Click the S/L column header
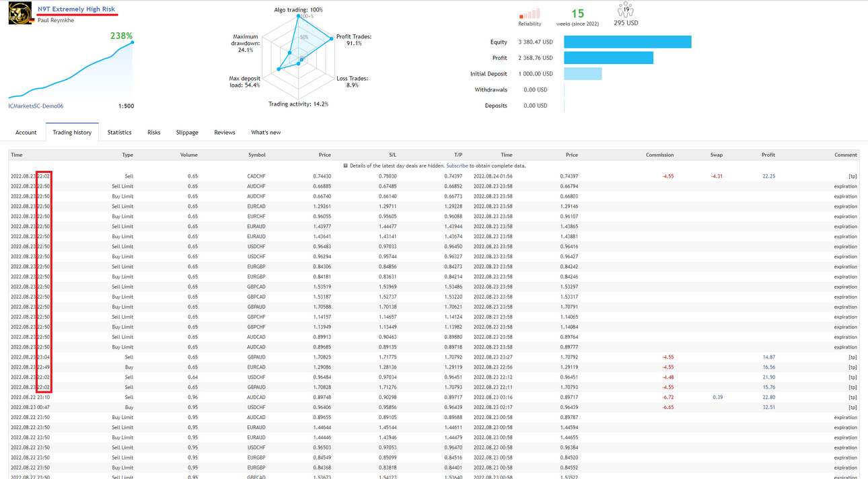868x479 pixels. (392, 155)
